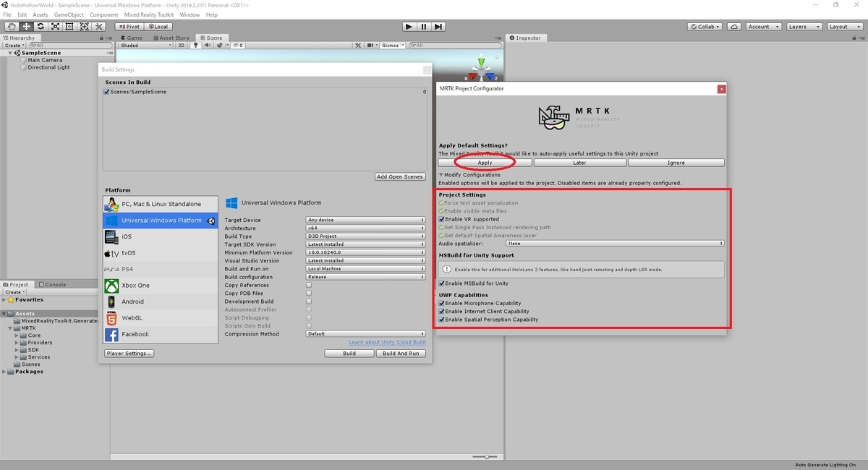Enable the Copy PDB files checkbox
This screenshot has height=470, width=868.
coord(309,294)
